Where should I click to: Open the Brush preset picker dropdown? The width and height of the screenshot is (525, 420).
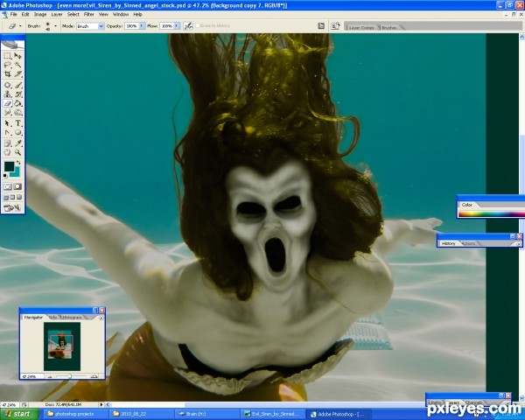point(55,25)
